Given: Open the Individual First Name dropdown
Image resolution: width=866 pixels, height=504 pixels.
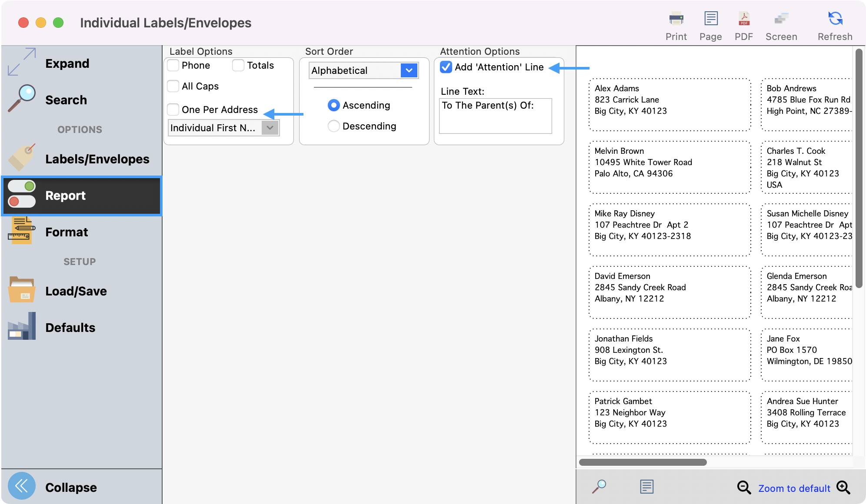Looking at the screenshot, I should click(223, 128).
